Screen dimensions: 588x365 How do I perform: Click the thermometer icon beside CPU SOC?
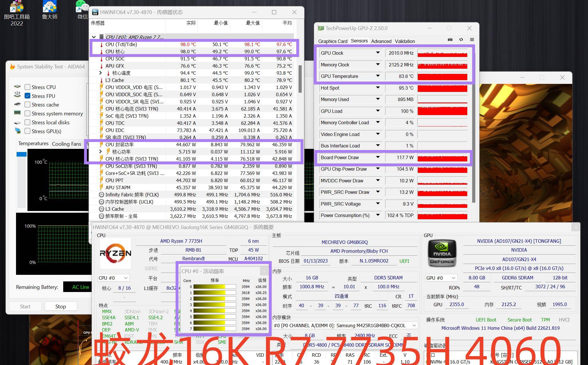pyautogui.click(x=101, y=59)
